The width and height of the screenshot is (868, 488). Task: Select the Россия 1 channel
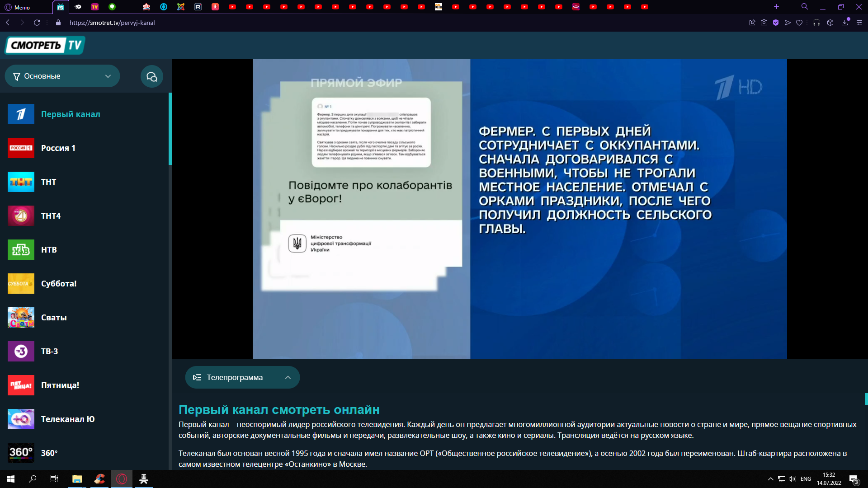(58, 148)
